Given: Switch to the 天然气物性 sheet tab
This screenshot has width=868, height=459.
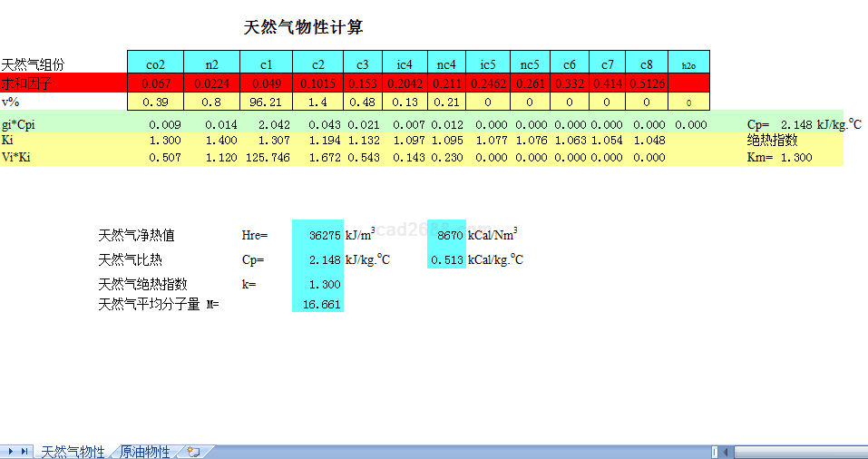Looking at the screenshot, I should tap(73, 452).
